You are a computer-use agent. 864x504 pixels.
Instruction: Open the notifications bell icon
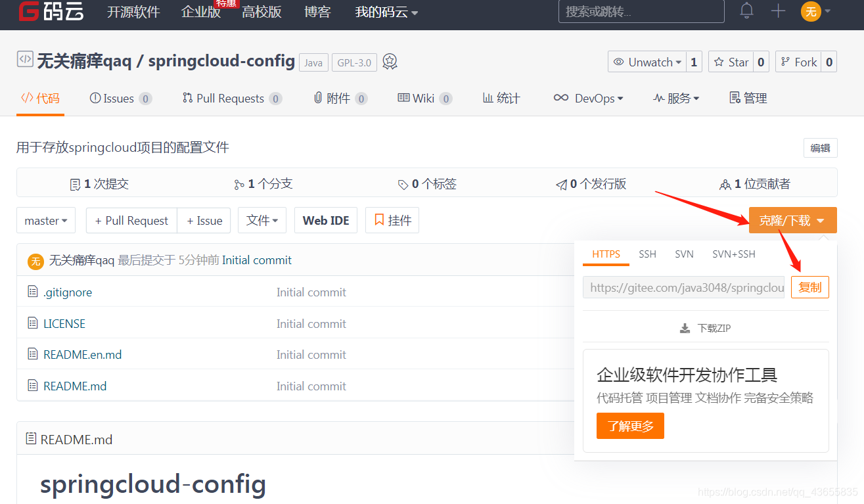(x=746, y=11)
